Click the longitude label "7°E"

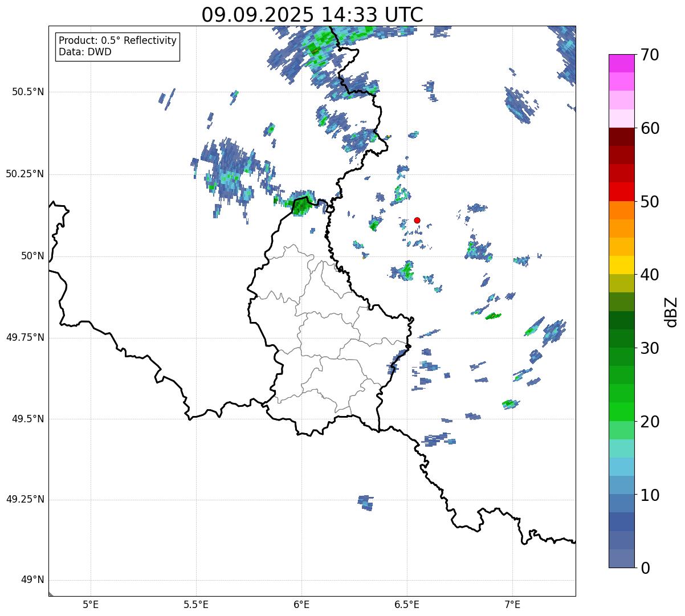pos(512,605)
